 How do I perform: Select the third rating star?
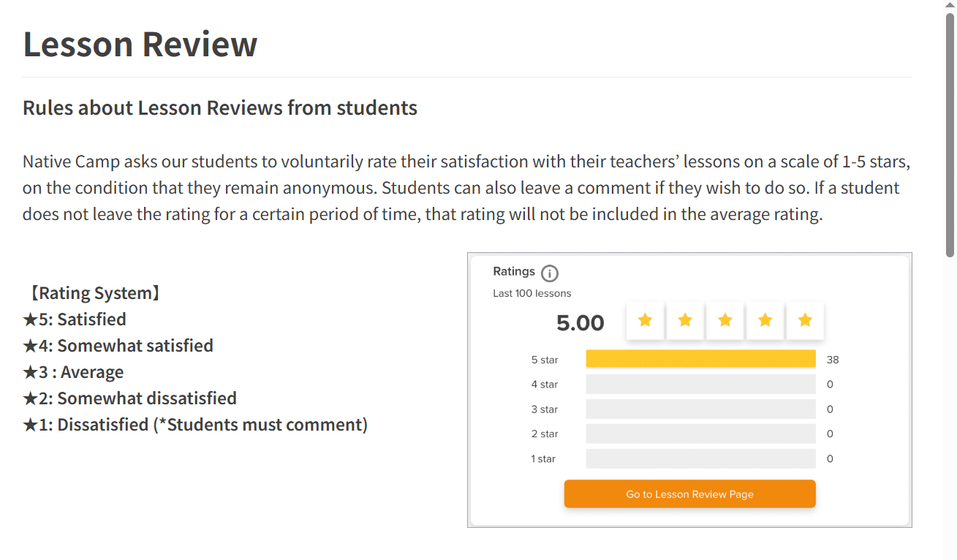725,320
